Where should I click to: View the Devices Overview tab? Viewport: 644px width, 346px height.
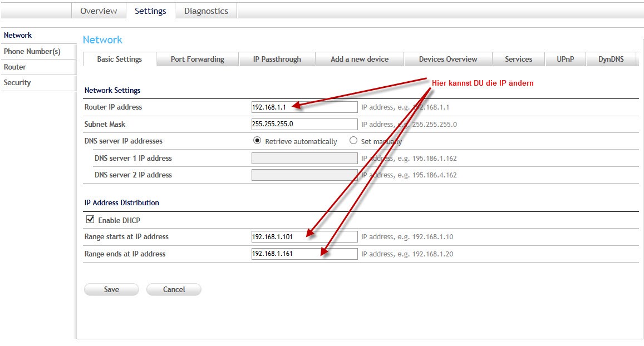pyautogui.click(x=448, y=59)
